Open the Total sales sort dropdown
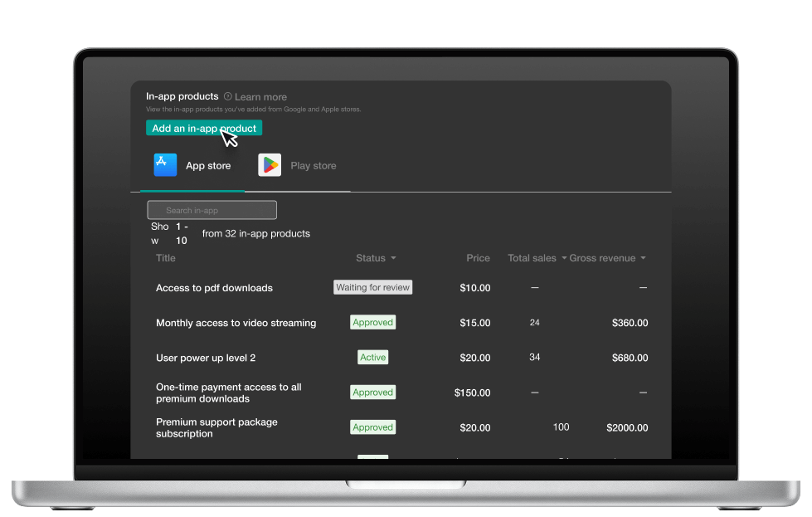Viewport: 812px width, 517px height. (x=564, y=258)
